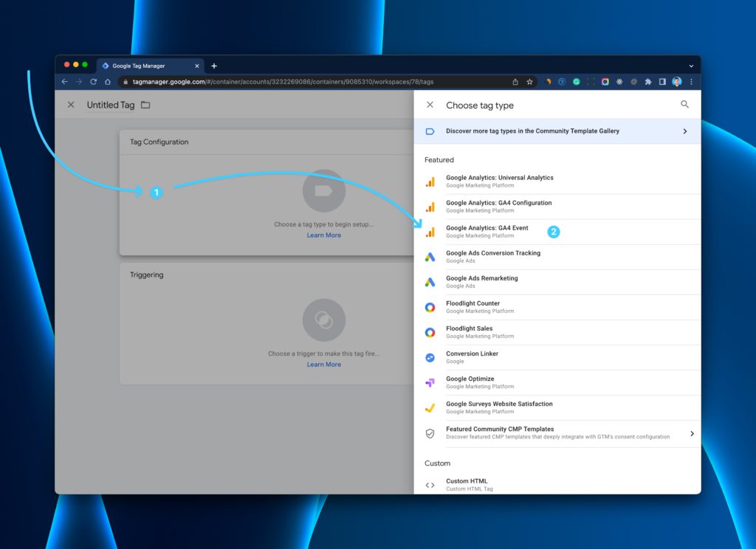756x549 pixels.
Task: Choose the Google Optimize tag type
Action: point(557,382)
